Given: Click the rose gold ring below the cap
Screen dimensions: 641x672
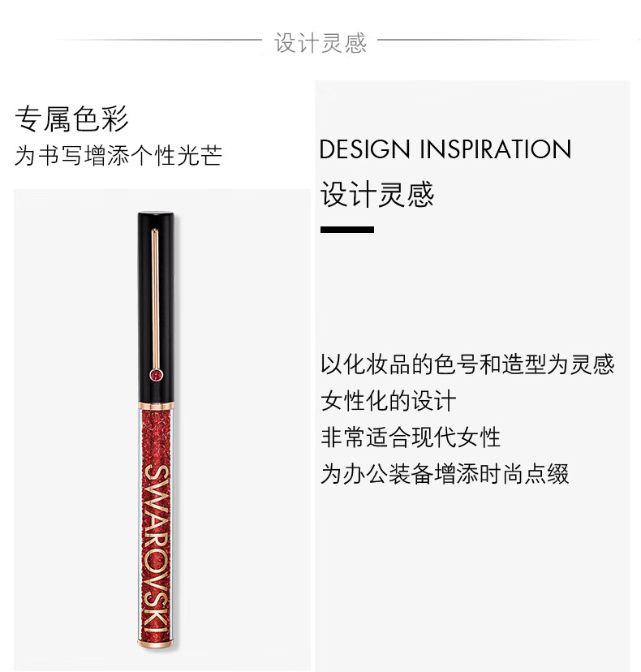Looking at the screenshot, I should click(156, 405).
